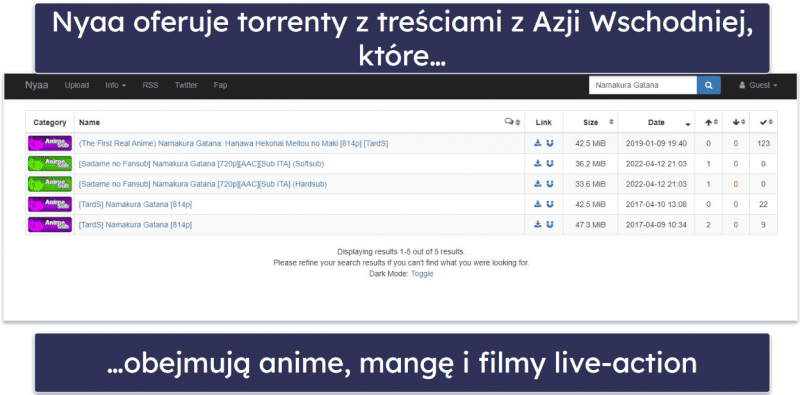800x395 pixels.
Task: Download torrent file for Hardsub release
Action: click(538, 184)
